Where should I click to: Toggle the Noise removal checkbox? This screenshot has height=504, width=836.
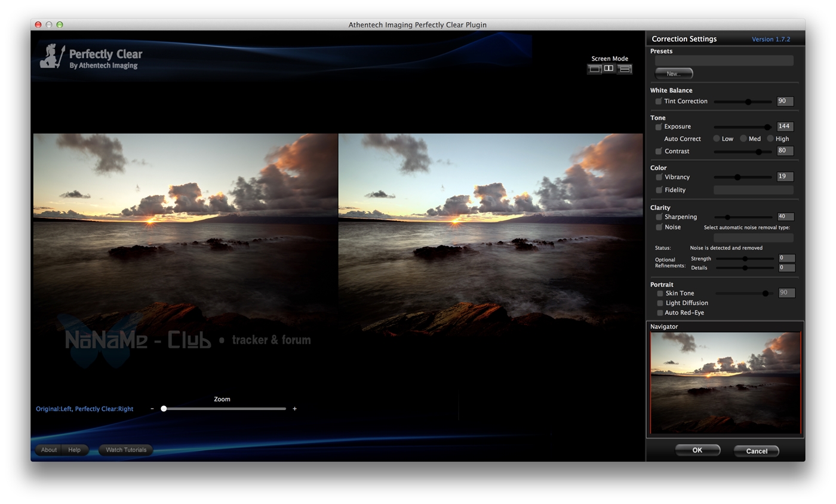pyautogui.click(x=659, y=228)
